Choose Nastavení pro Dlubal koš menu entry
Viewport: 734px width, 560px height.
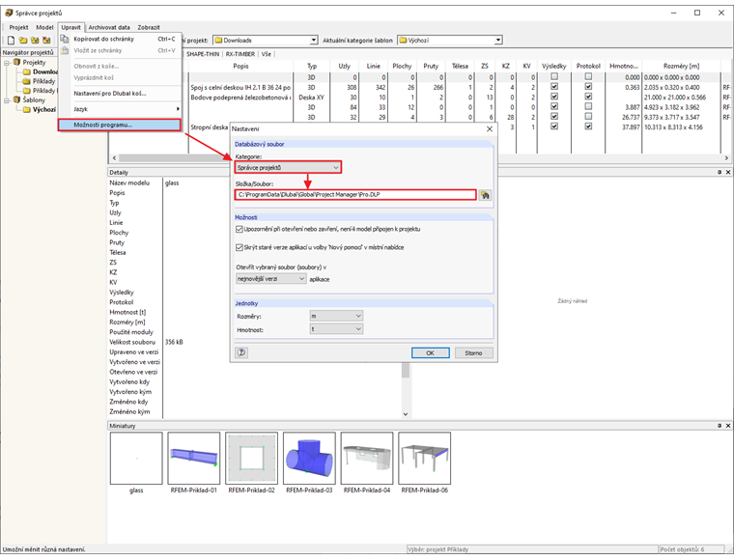[120, 94]
